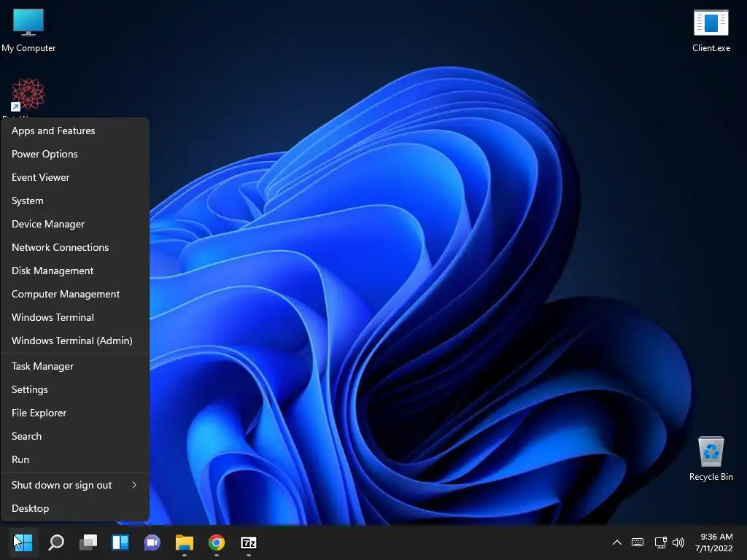Open 7-Zip from the taskbar
The height and width of the screenshot is (560, 747).
tap(249, 542)
